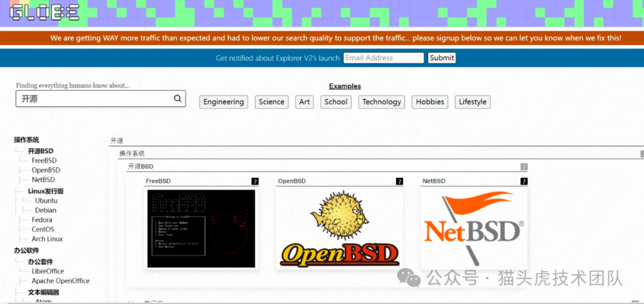Click the search magnifier icon
The image size is (644, 304).
(x=178, y=99)
